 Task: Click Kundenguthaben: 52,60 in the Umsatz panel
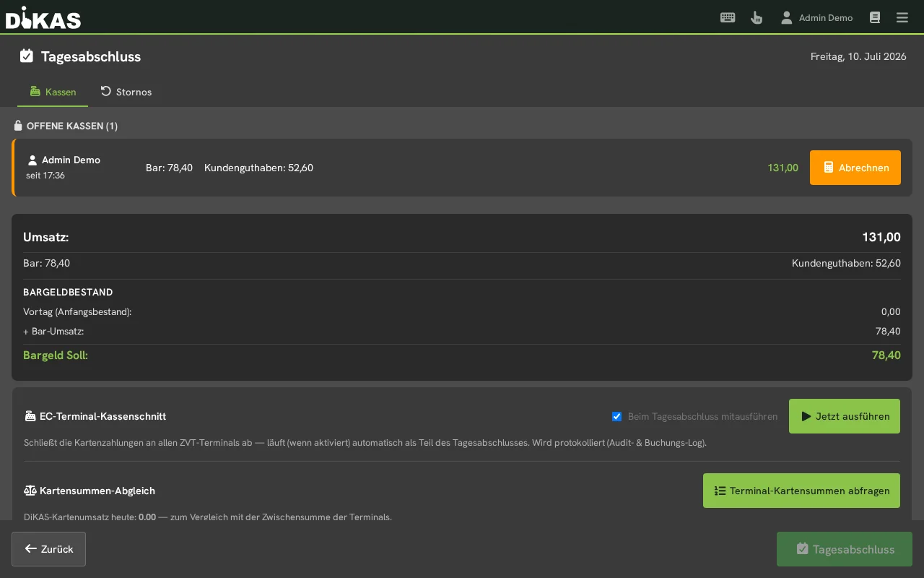point(846,264)
